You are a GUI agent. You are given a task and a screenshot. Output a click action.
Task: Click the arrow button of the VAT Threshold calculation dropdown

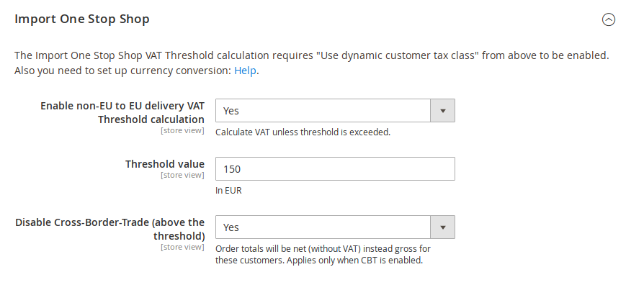443,110
